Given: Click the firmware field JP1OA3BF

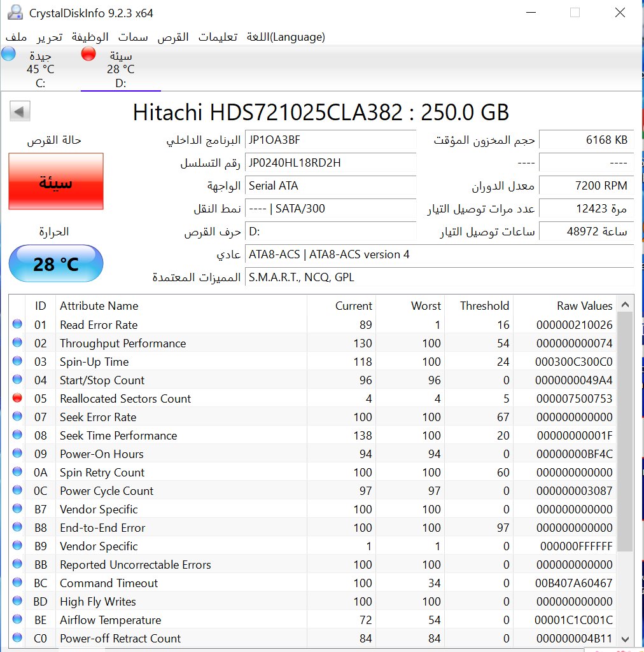Looking at the screenshot, I should [x=331, y=140].
